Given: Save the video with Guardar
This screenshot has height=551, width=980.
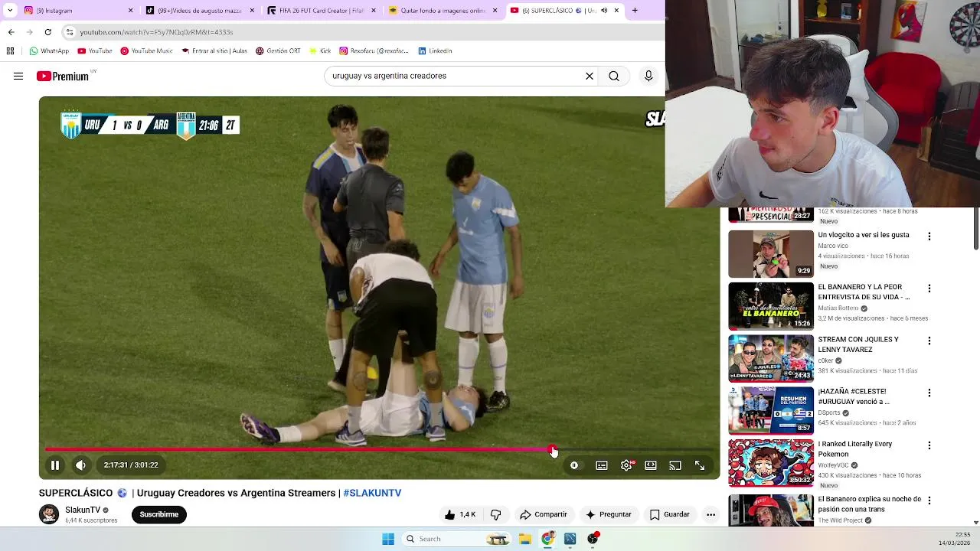Looking at the screenshot, I should click(x=670, y=515).
